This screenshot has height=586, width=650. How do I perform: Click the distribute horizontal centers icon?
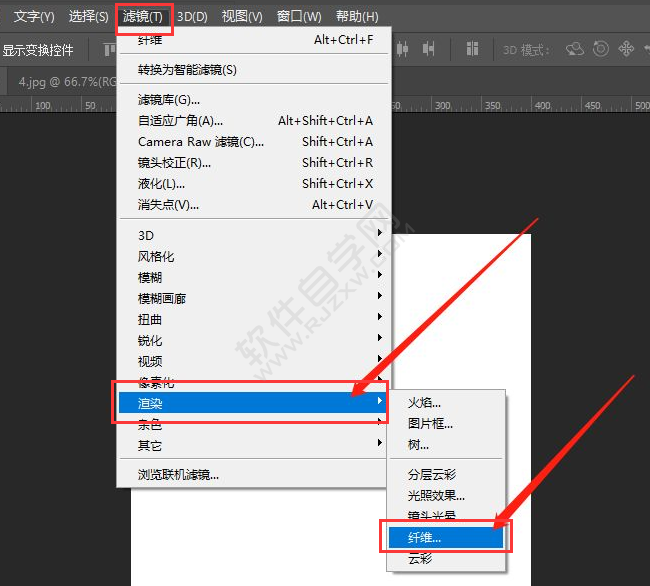[402, 49]
